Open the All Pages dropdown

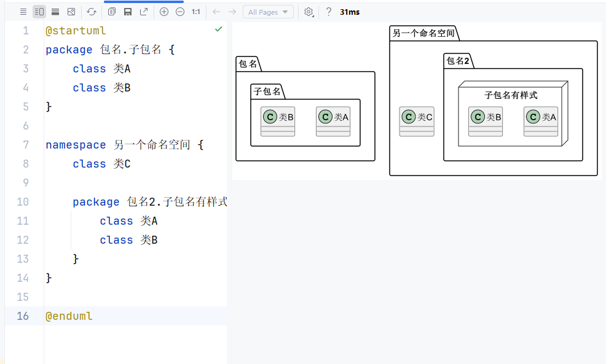point(268,12)
